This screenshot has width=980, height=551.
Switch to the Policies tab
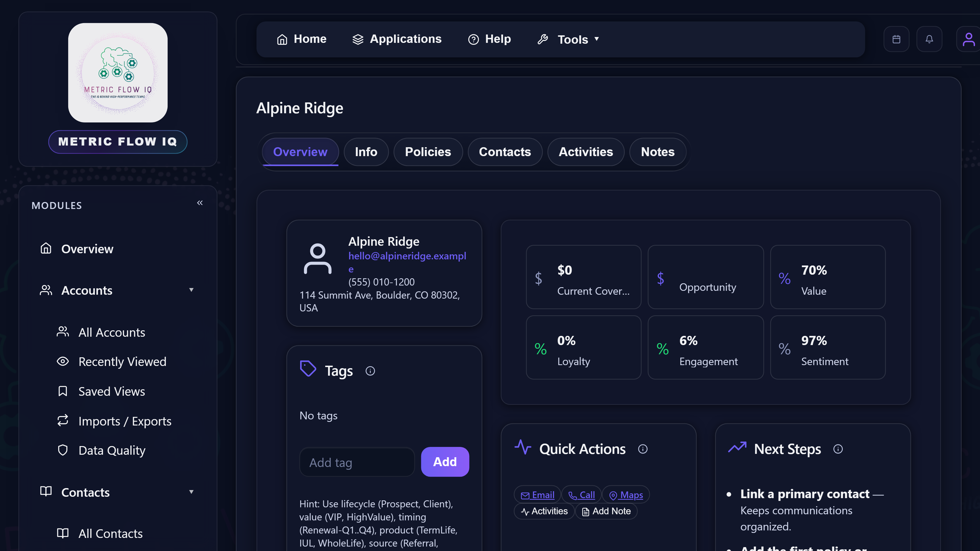(x=428, y=152)
